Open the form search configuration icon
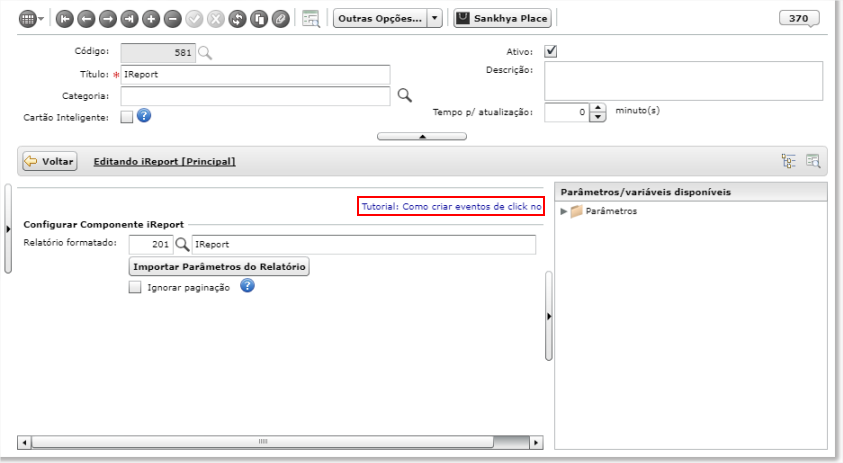The image size is (843, 463). [x=311, y=19]
